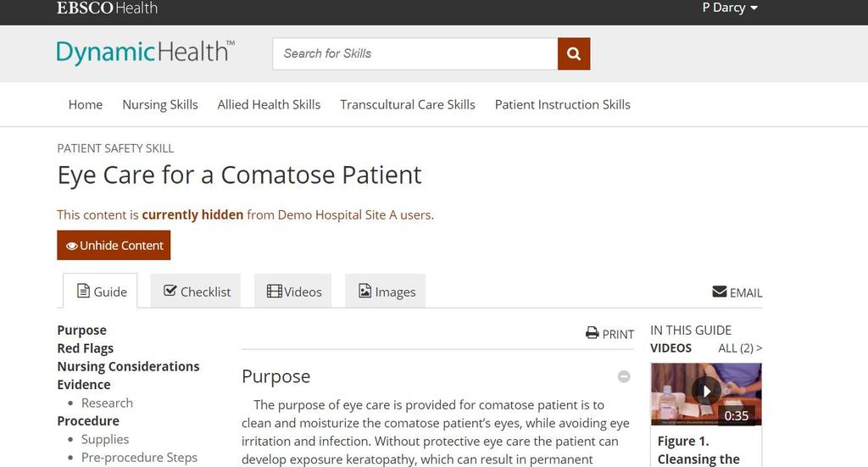The image size is (868, 467).
Task: Jump to Nursing Considerations section
Action: (129, 366)
